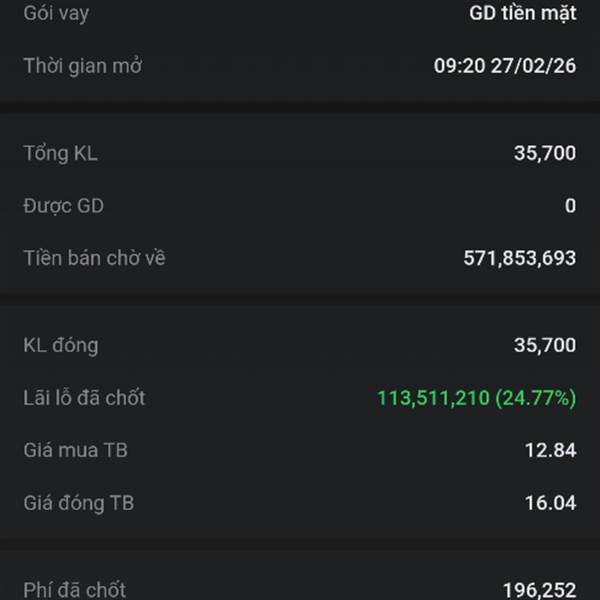Select the "GD tiền mặt" loan package value
Screen dimensions: 600x600
coord(522,14)
